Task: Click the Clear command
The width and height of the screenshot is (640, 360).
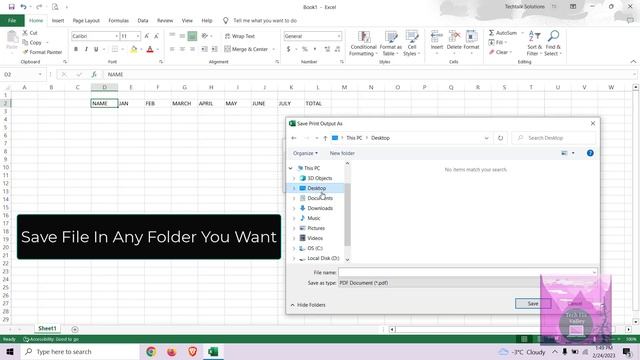Action: coord(499,52)
